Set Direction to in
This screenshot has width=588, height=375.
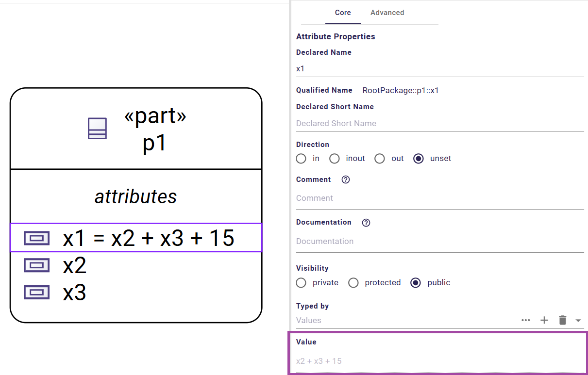coord(301,159)
